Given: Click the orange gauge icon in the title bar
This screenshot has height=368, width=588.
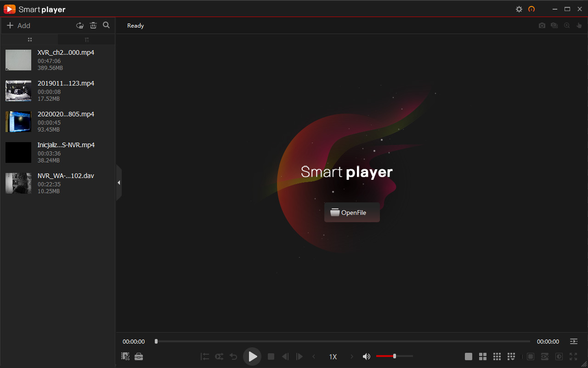Looking at the screenshot, I should tap(532, 9).
